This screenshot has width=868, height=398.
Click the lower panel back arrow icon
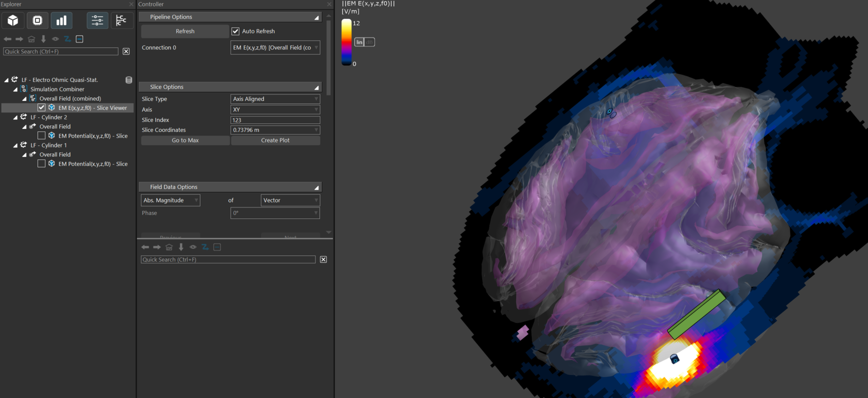(x=145, y=247)
